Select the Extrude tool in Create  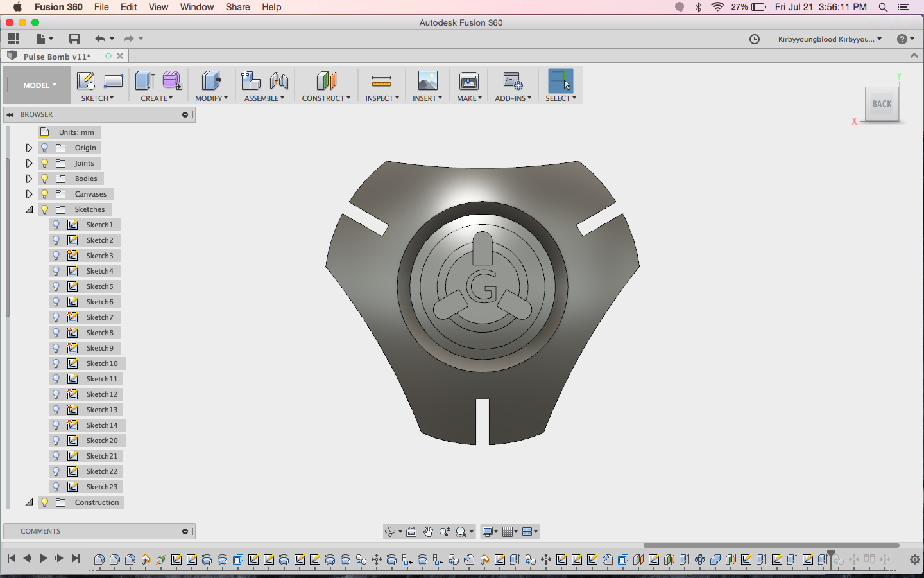coord(144,81)
